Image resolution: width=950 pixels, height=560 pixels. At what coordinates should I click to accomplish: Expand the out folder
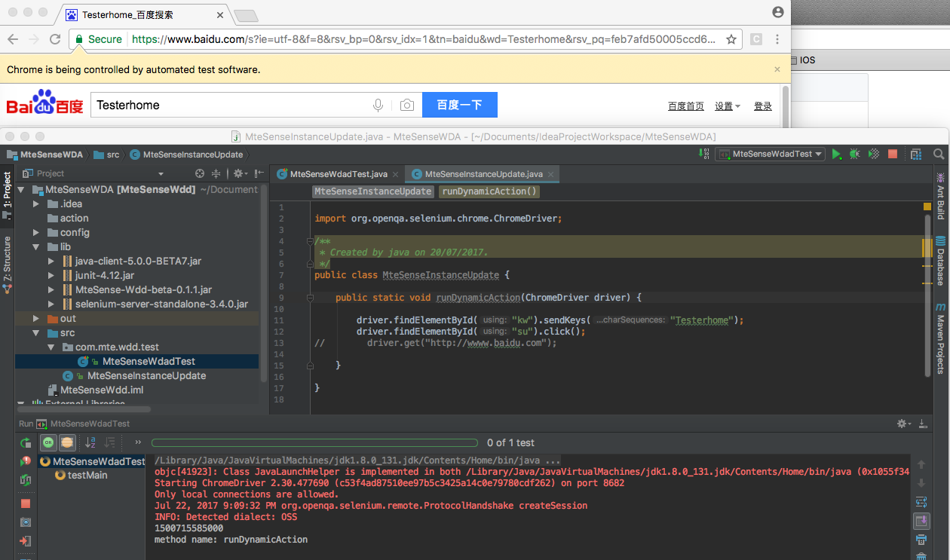pos(36,319)
